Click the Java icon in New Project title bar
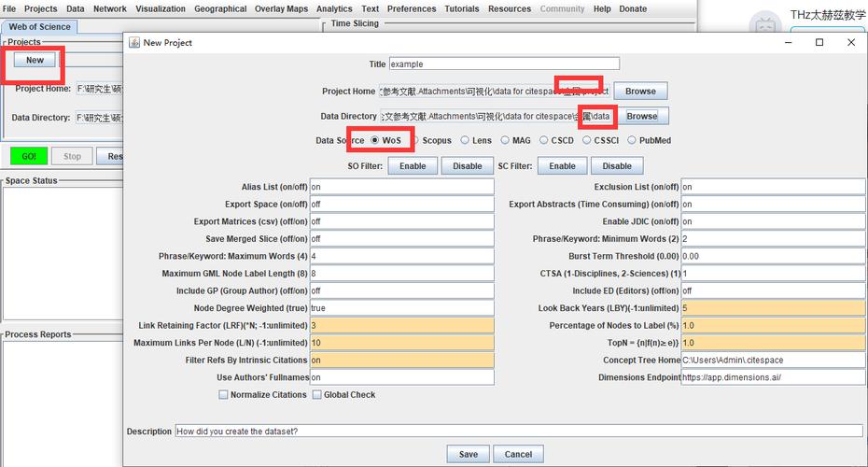The image size is (868, 467). pos(134,43)
